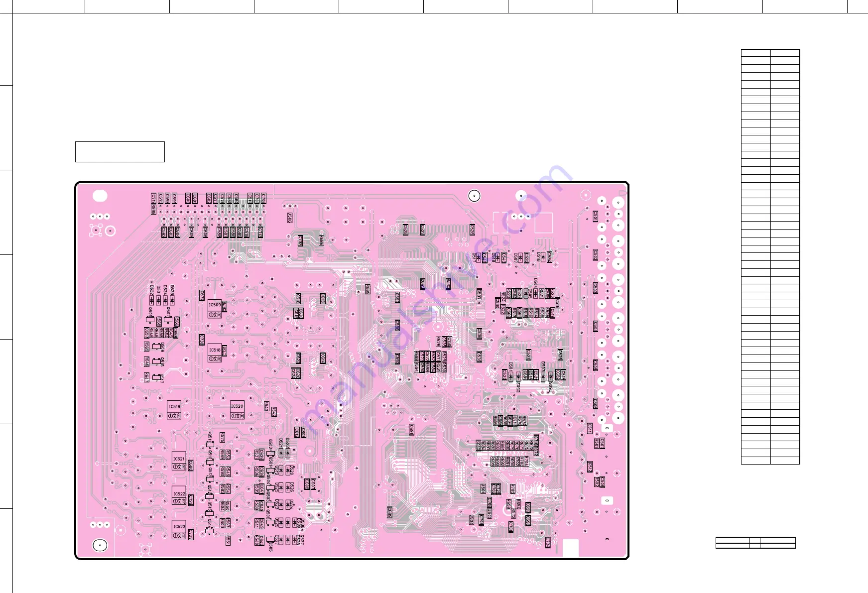This screenshot has width=868, height=593.
Task: Click the C524 capacitor label
Action: coord(528,355)
